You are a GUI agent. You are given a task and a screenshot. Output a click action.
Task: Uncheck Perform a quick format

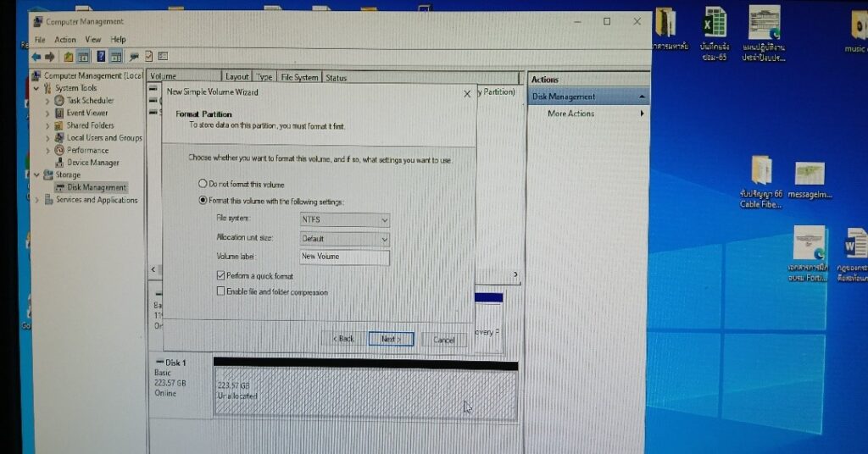pyautogui.click(x=221, y=276)
